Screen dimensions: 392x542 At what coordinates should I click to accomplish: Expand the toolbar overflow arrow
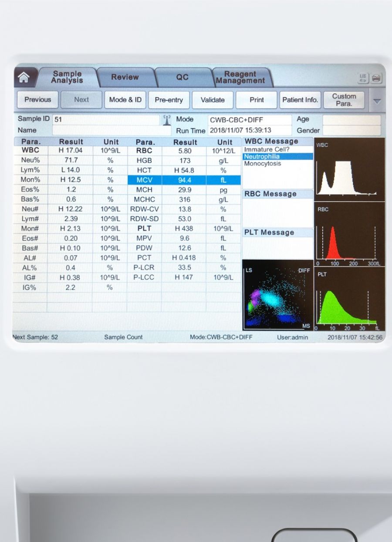(x=377, y=101)
